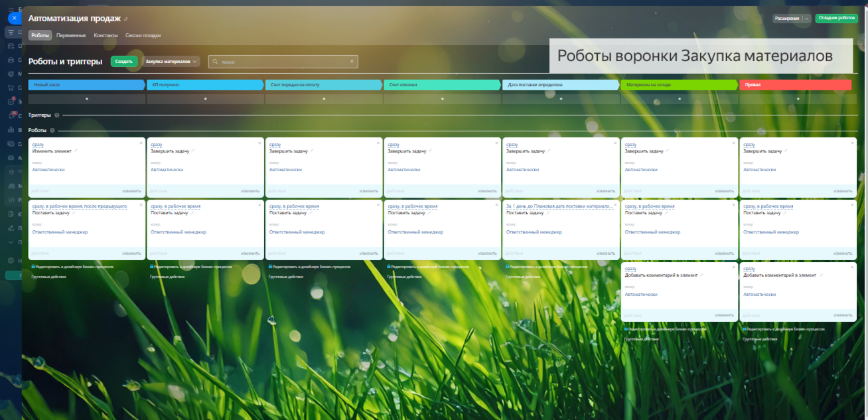The image size is (868, 420).
Task: Switch to the Роботы tab
Action: pos(40,35)
